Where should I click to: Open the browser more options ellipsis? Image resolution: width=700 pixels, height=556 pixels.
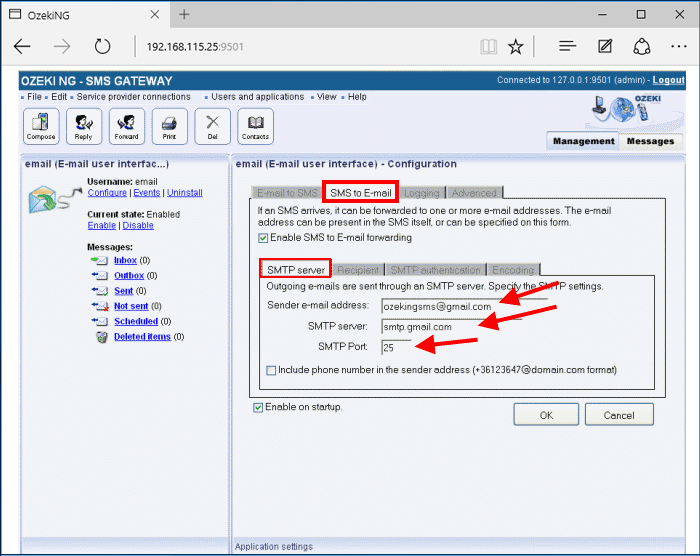coord(679,46)
